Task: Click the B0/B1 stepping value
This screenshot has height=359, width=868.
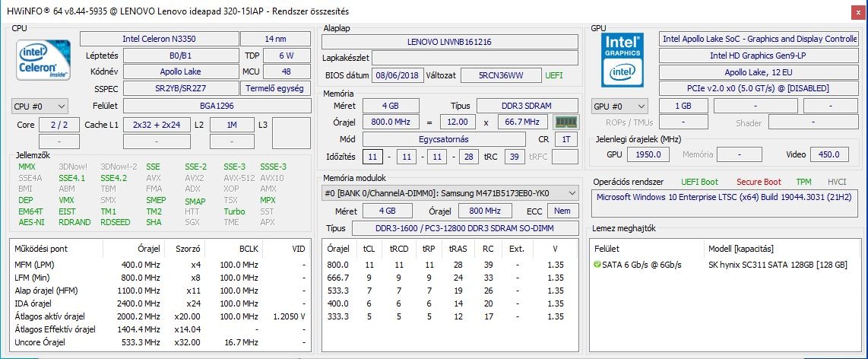Action: [x=180, y=56]
